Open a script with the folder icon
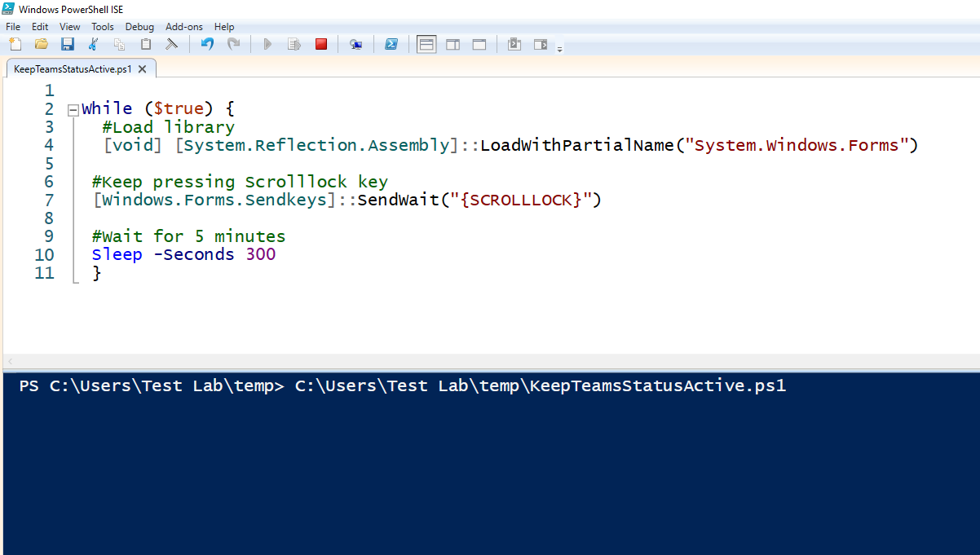Image resolution: width=980 pixels, height=555 pixels. tap(42, 44)
